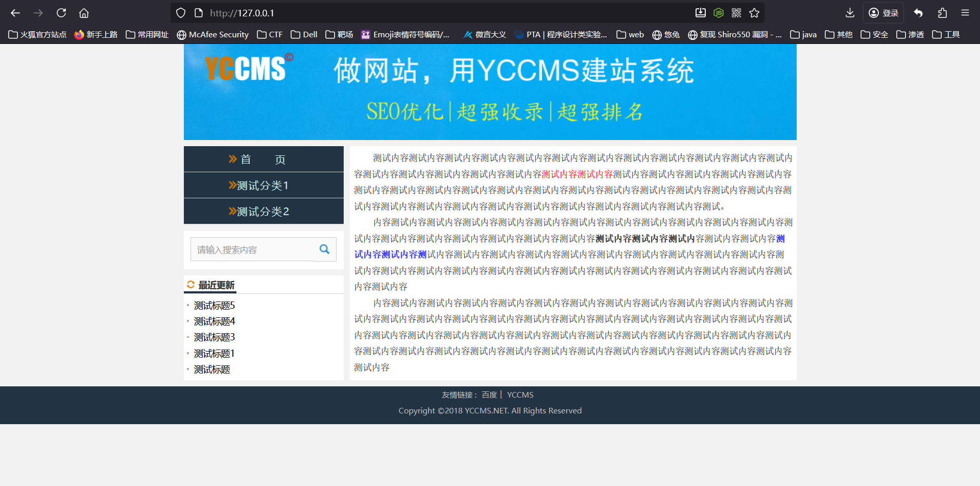Image resolution: width=980 pixels, height=486 pixels.
Task: Open the QR code icon in address bar
Action: (x=736, y=13)
